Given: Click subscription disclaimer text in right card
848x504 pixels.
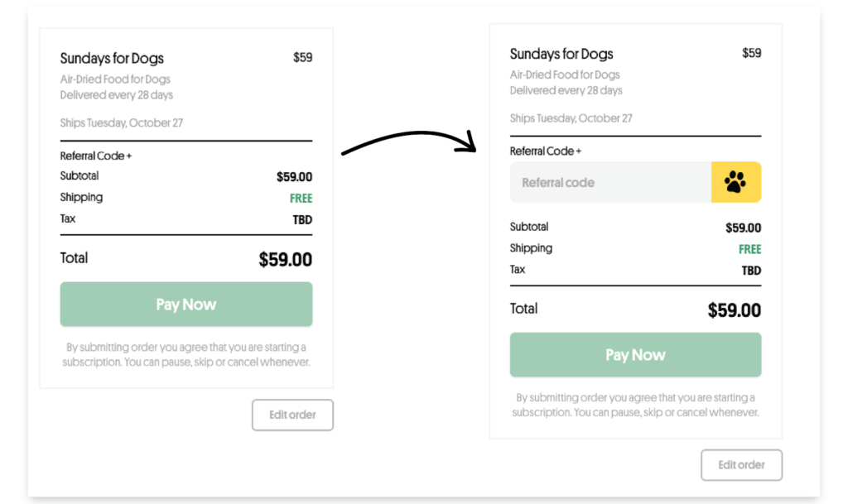Looking at the screenshot, I should [635, 405].
